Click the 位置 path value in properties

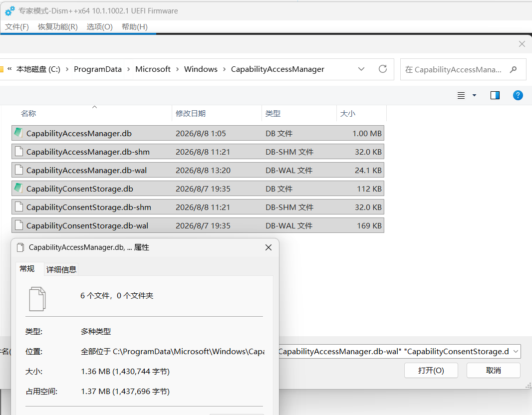172,352
